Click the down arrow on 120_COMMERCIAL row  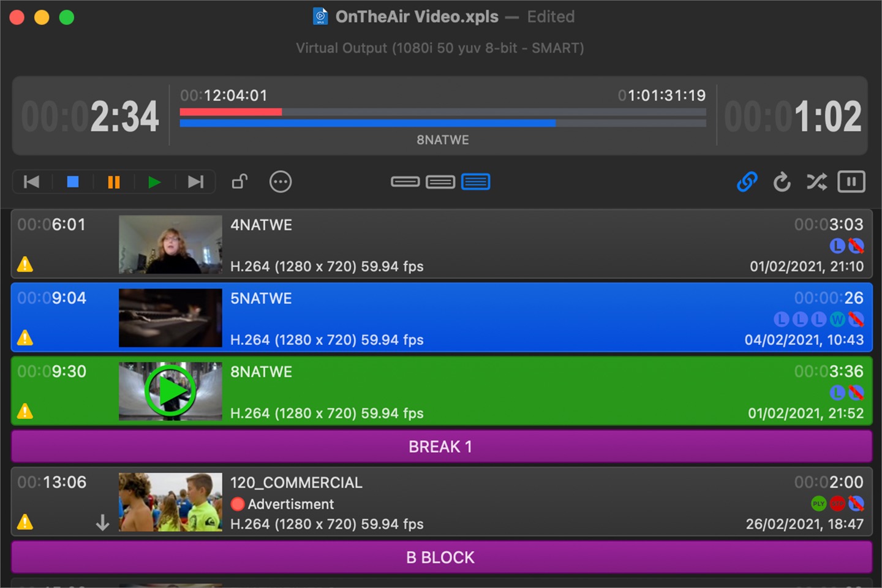103,522
